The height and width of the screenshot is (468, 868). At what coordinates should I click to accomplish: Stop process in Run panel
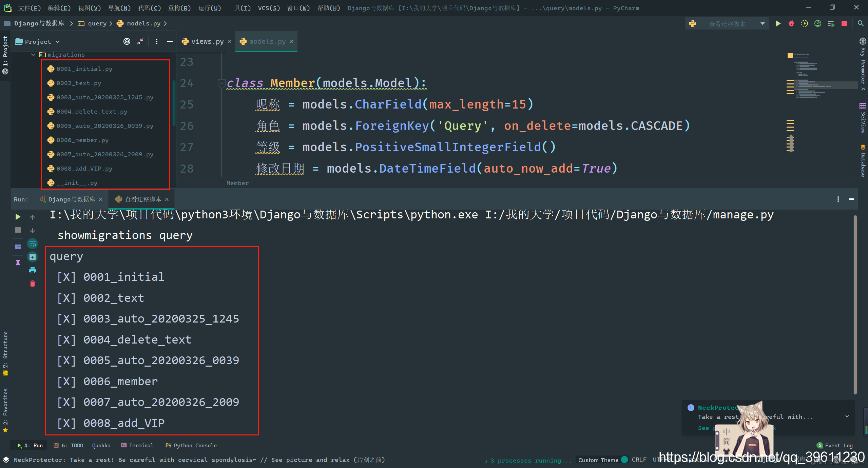[x=18, y=230]
